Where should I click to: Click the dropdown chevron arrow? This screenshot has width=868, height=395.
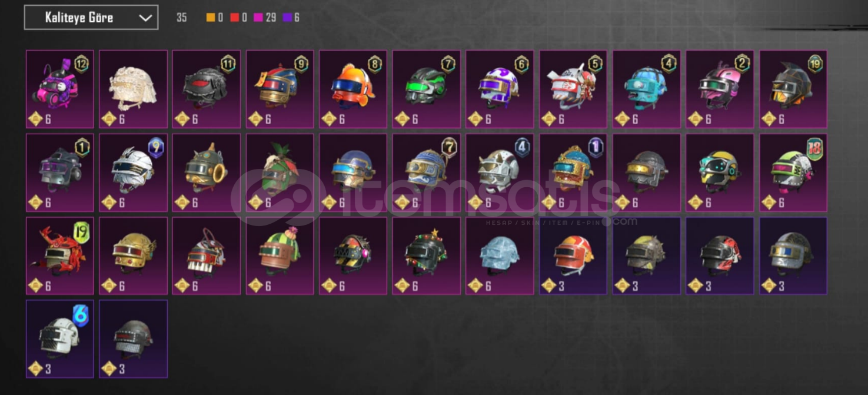point(145,18)
